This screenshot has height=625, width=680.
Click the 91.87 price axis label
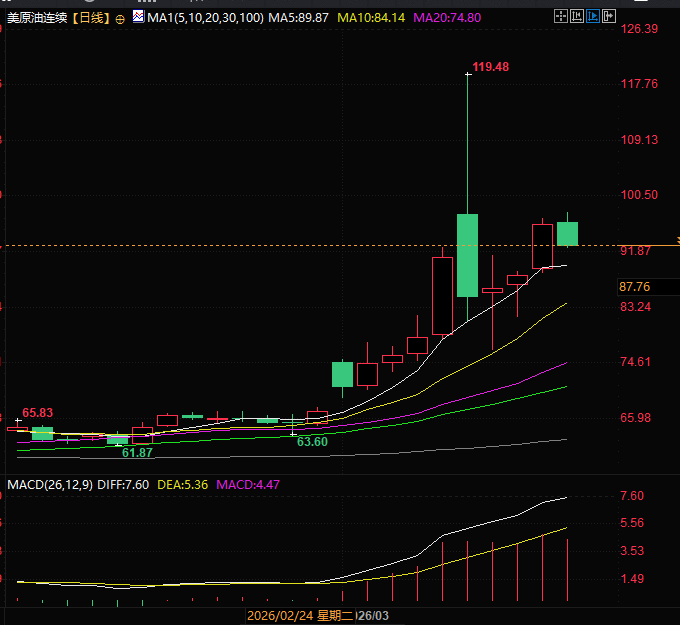point(636,251)
